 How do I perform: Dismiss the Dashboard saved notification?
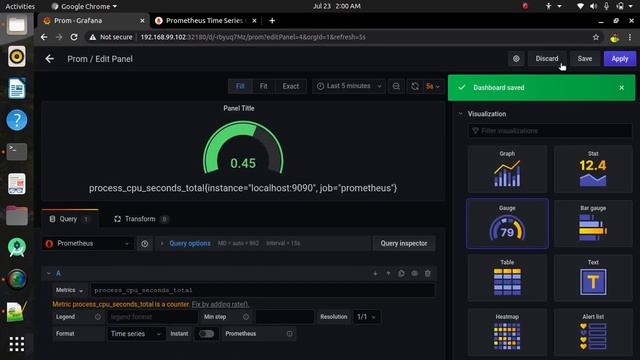[622, 88]
